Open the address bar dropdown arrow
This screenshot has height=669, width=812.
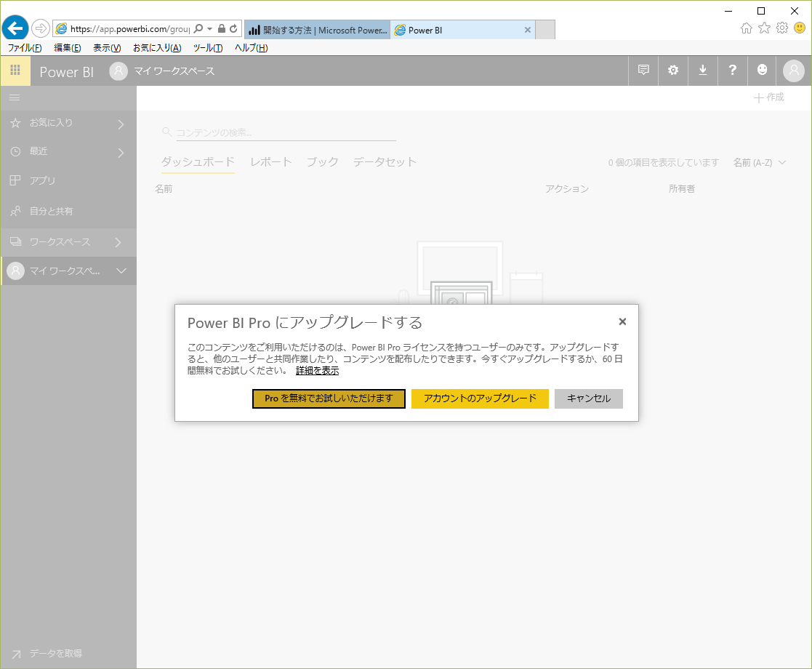(210, 28)
